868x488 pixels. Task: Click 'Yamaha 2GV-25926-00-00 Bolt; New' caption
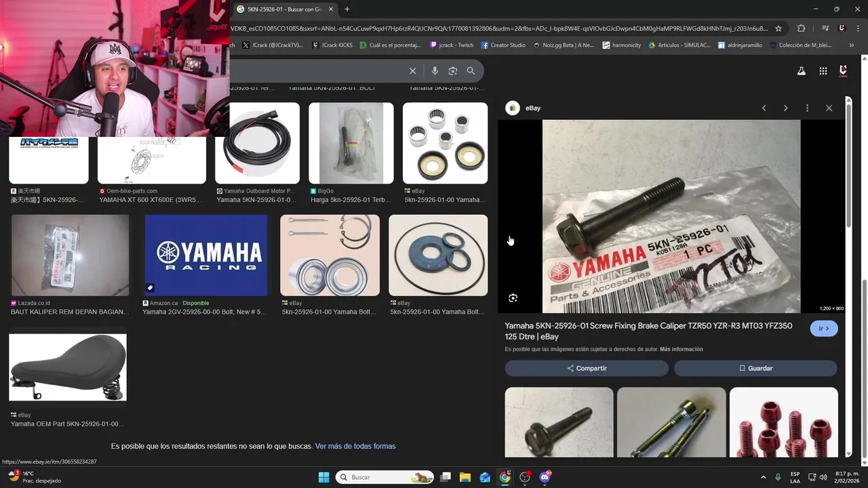pos(204,312)
